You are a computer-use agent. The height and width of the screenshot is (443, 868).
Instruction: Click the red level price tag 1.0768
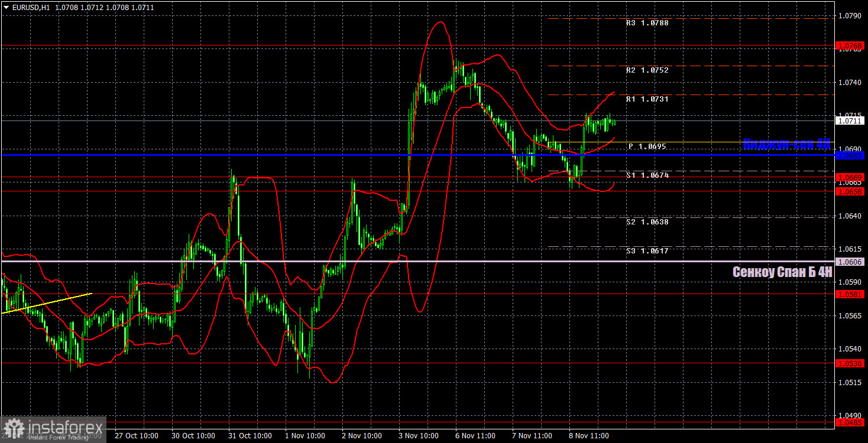click(850, 45)
